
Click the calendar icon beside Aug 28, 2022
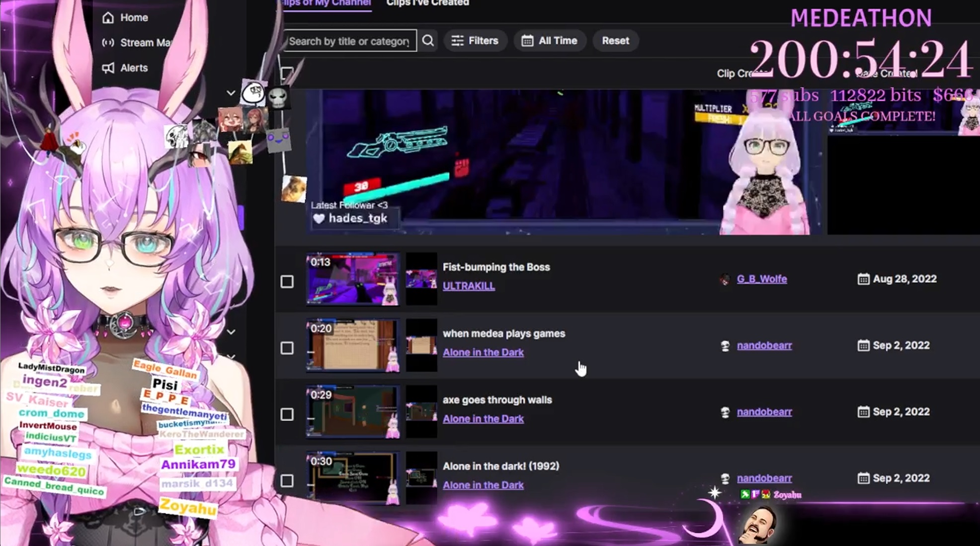pos(863,279)
